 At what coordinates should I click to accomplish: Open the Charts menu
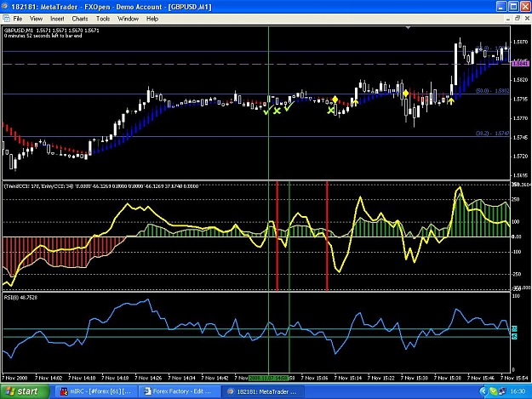pos(80,19)
